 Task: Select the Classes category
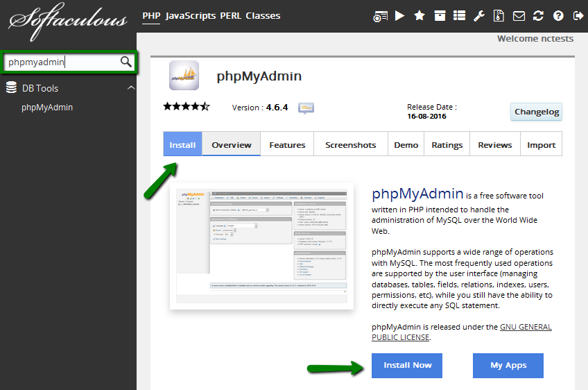pos(263,16)
